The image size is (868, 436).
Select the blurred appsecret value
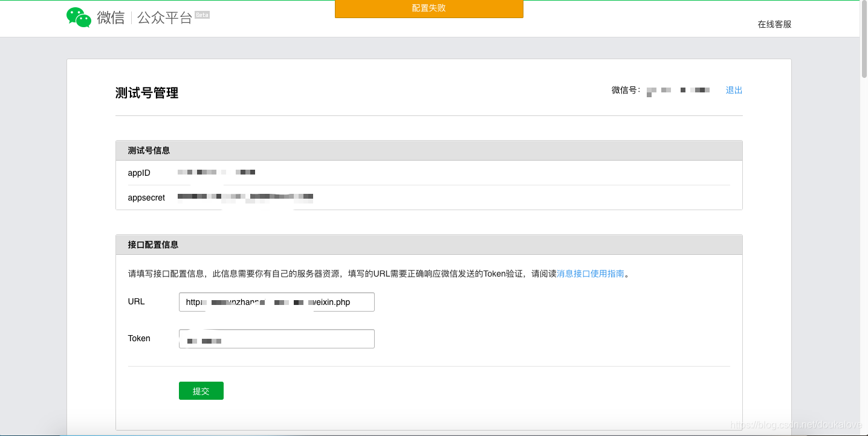pos(245,197)
